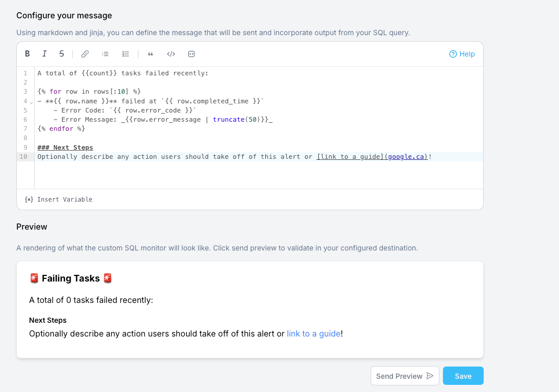
Task: Open the Help link
Action: tap(462, 54)
